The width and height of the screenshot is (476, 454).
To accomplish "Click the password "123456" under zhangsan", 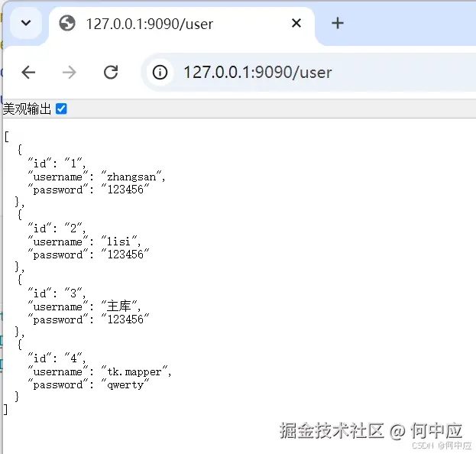I will 125,190.
